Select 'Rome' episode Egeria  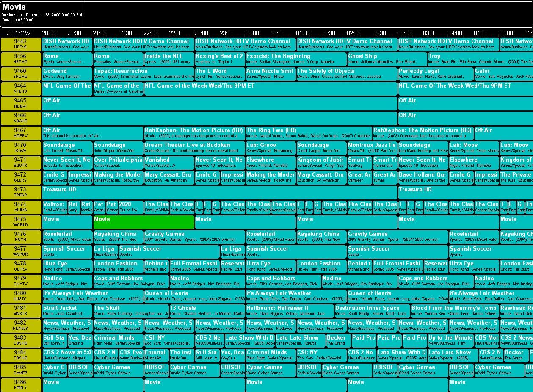68,59
